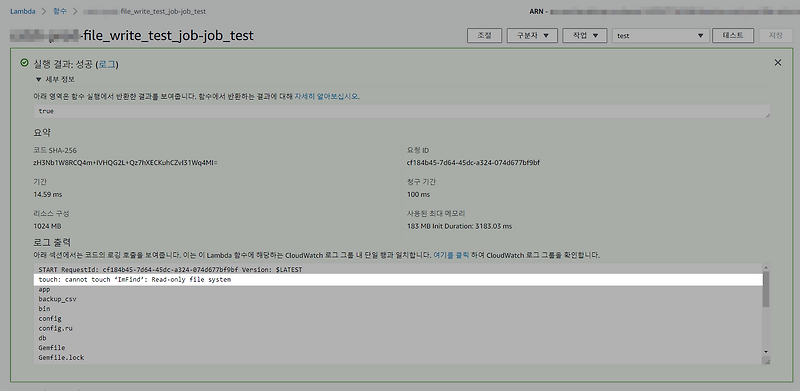This screenshot has width=800, height=391.
Task: Go to Lambda in the breadcrumb
Action: [x=23, y=11]
